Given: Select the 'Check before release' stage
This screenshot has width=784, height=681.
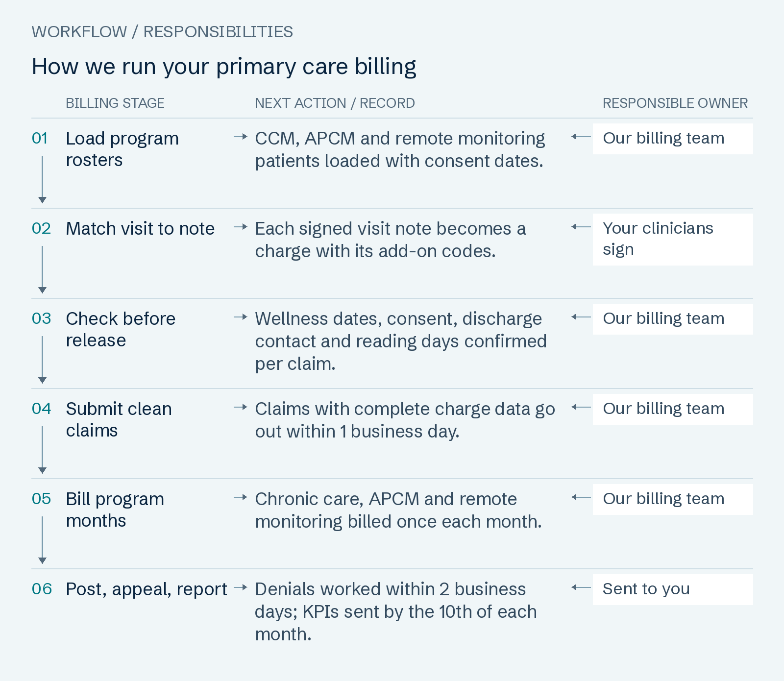Looking at the screenshot, I should (x=121, y=329).
